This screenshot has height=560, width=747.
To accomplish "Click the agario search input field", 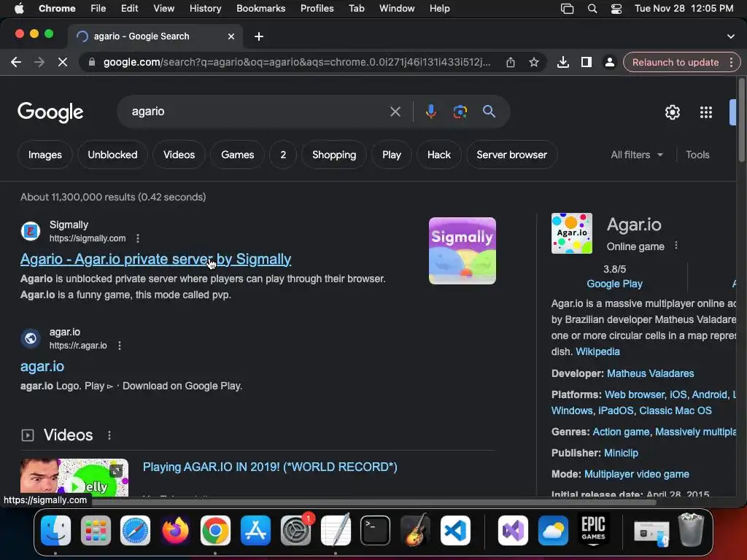I will tap(258, 112).
